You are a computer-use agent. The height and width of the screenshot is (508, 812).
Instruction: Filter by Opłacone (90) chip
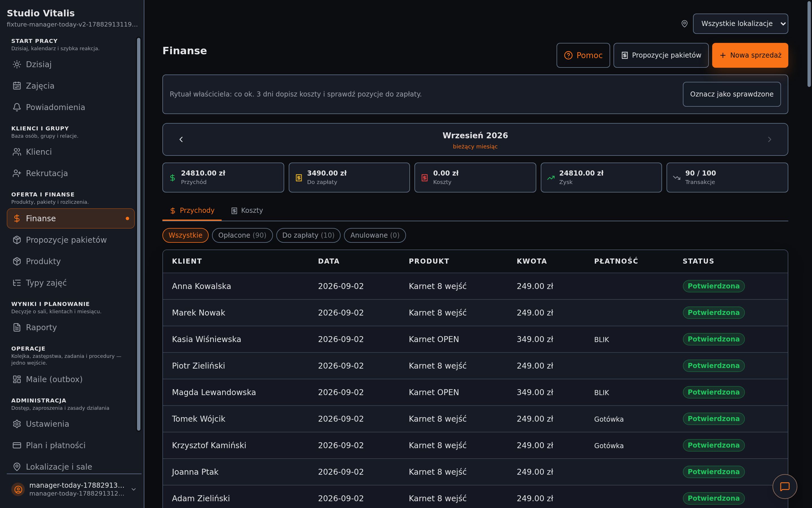coord(242,235)
